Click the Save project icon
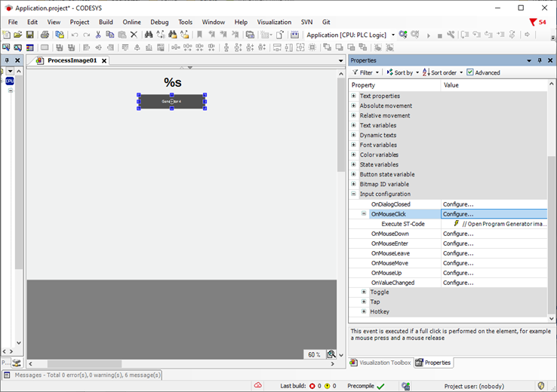The height and width of the screenshot is (392, 557). tap(29, 35)
